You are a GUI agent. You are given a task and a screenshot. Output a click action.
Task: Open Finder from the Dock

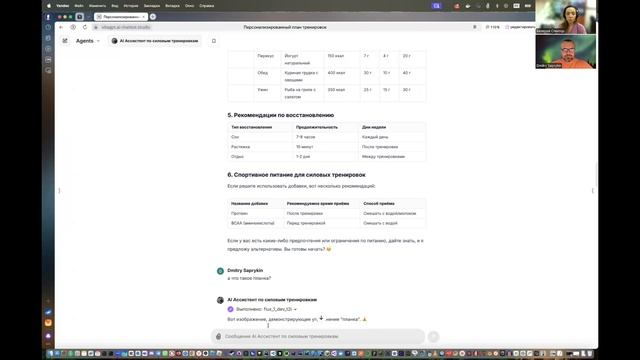(51, 353)
